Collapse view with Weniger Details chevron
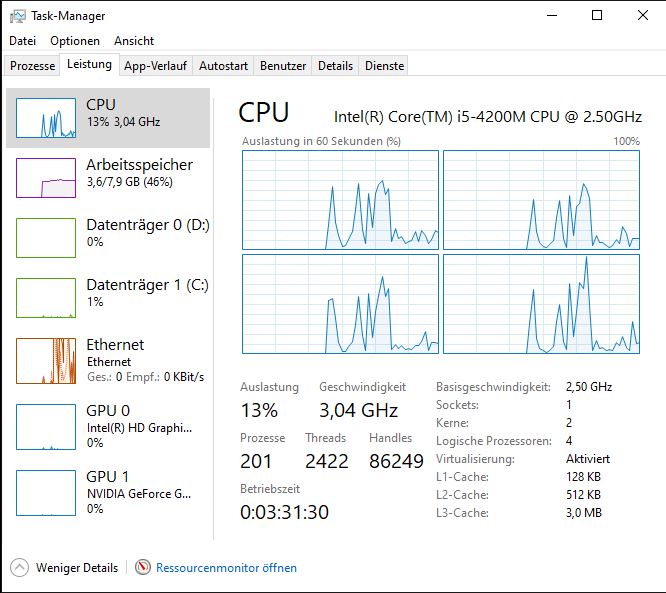666x593 pixels. coord(20,568)
